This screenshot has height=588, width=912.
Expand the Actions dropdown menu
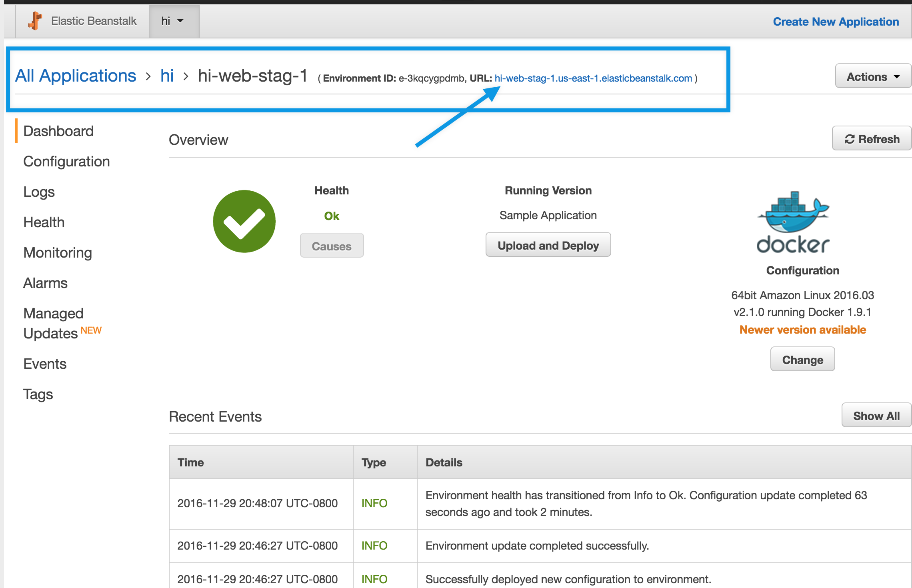coord(873,76)
